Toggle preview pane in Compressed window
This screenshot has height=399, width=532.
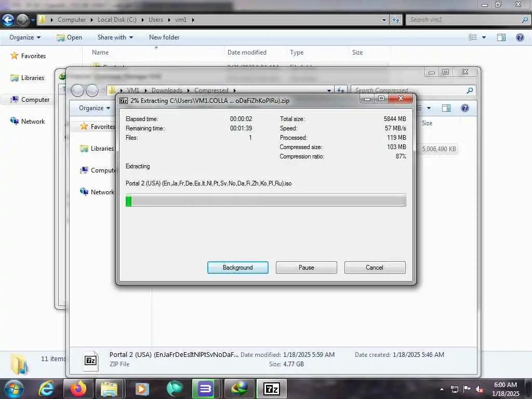click(x=446, y=108)
